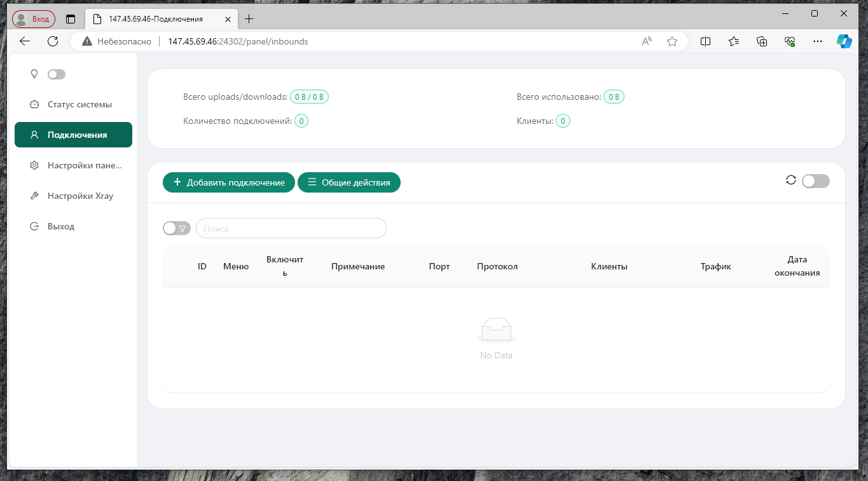Log out using the Выход exit icon
The height and width of the screenshot is (481, 868).
tap(34, 226)
